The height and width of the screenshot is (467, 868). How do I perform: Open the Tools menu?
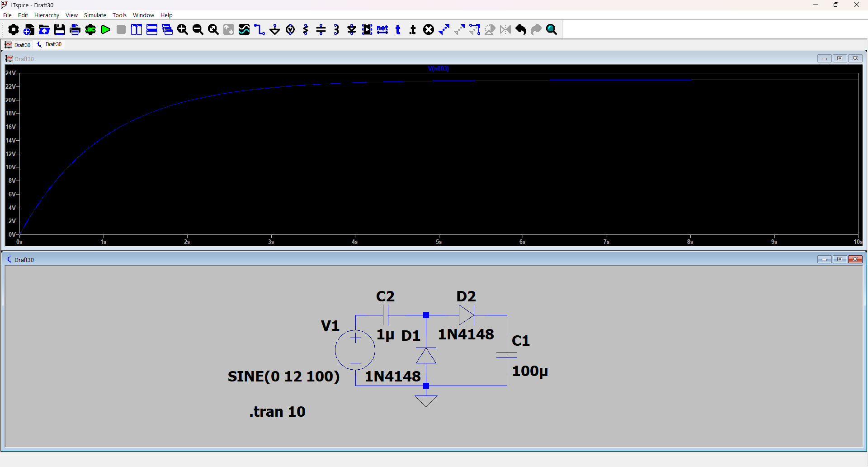[x=119, y=15]
